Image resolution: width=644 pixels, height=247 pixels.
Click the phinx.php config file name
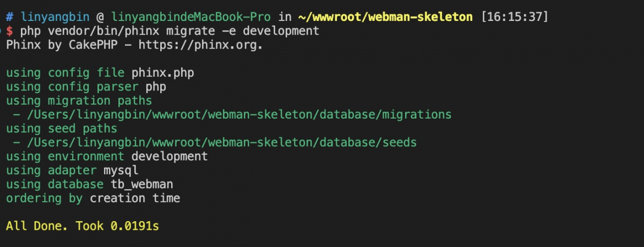[x=162, y=73]
